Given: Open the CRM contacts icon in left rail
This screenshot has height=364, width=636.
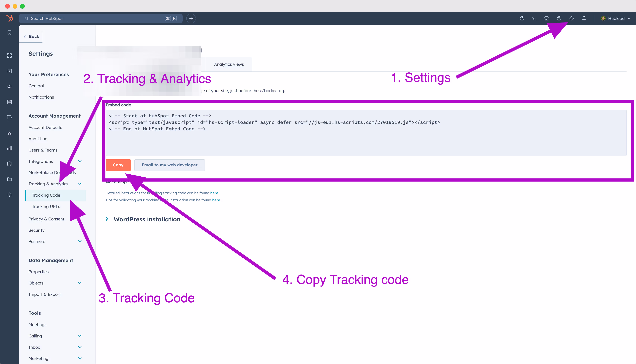Looking at the screenshot, I should tap(9, 71).
